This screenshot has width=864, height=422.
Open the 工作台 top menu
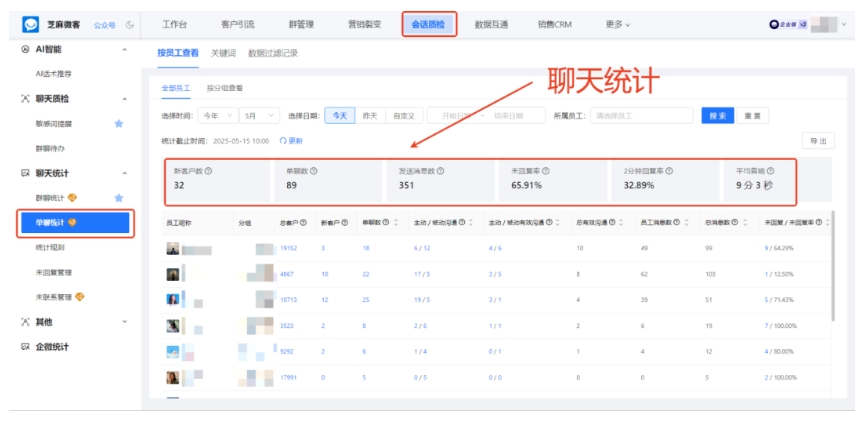[174, 25]
